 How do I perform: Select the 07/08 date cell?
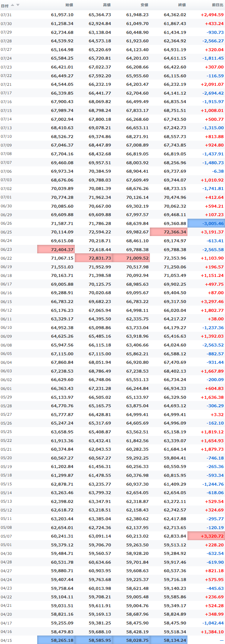pyautogui.click(x=6, y=154)
